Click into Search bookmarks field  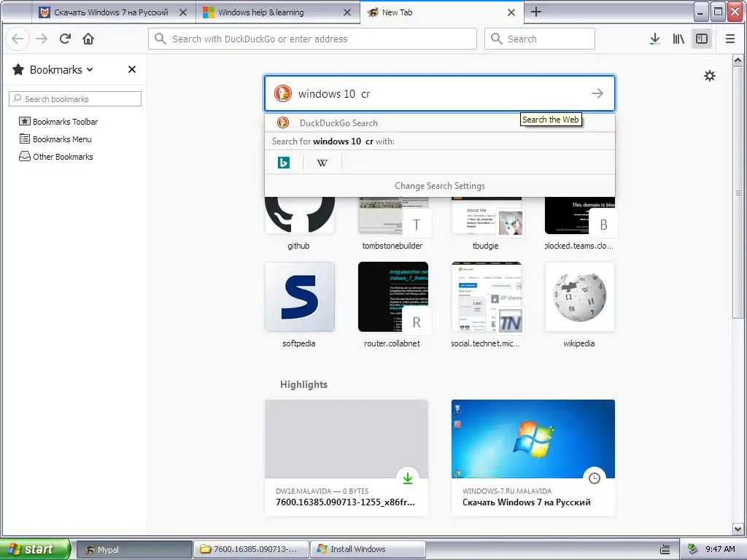click(75, 98)
